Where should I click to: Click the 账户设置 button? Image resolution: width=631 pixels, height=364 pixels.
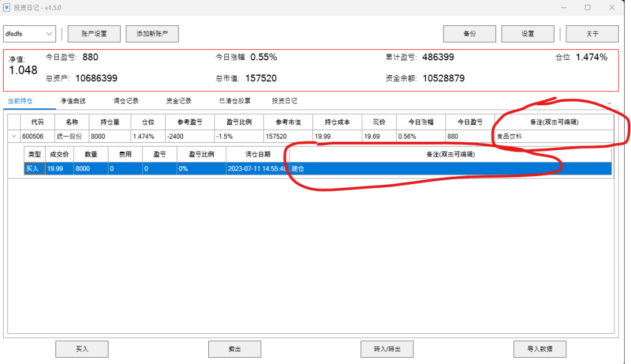coord(94,34)
